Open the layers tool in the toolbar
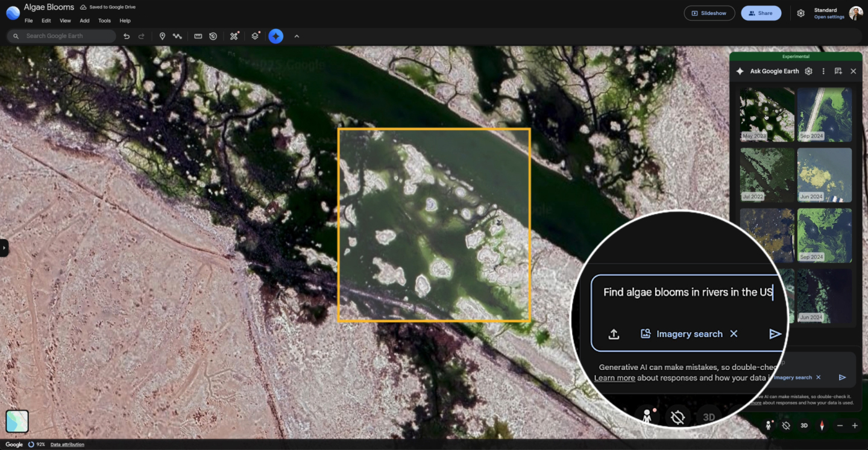Screen dimensions: 868x450 coord(254,36)
